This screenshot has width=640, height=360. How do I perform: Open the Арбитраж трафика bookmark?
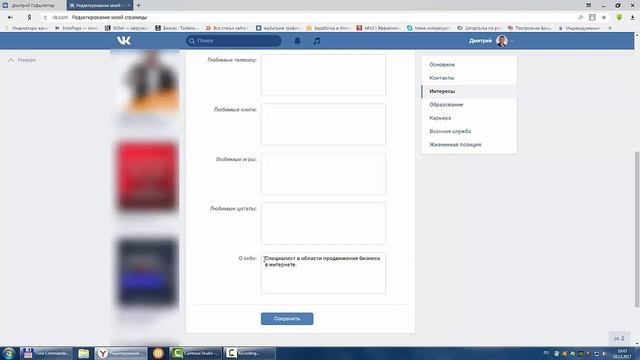point(278,28)
